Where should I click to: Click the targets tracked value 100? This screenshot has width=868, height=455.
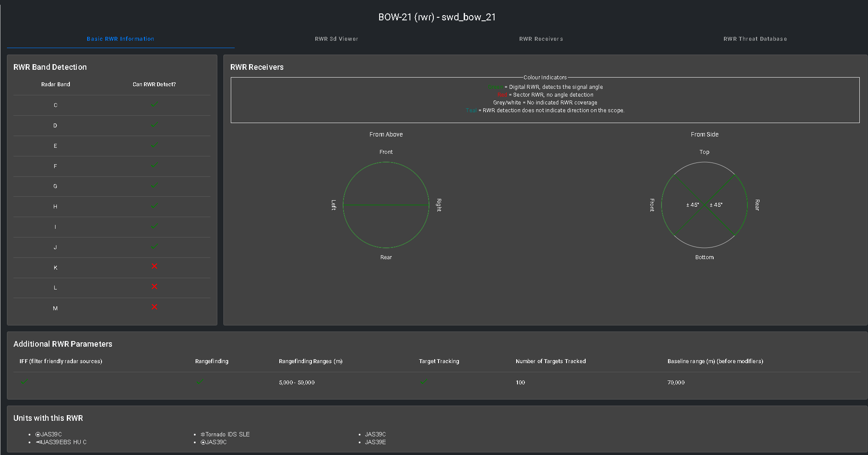point(520,383)
